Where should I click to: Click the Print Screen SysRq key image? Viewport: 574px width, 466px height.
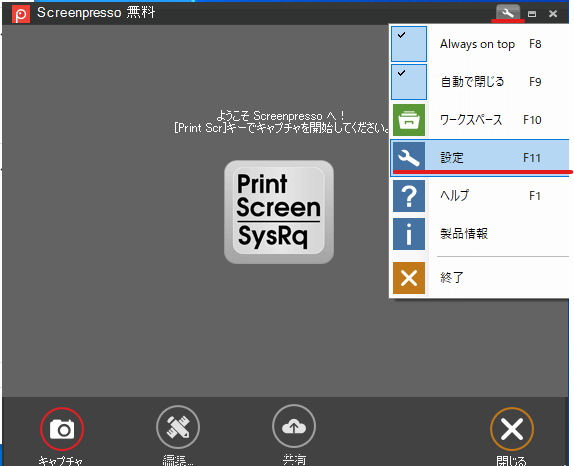[x=279, y=212]
